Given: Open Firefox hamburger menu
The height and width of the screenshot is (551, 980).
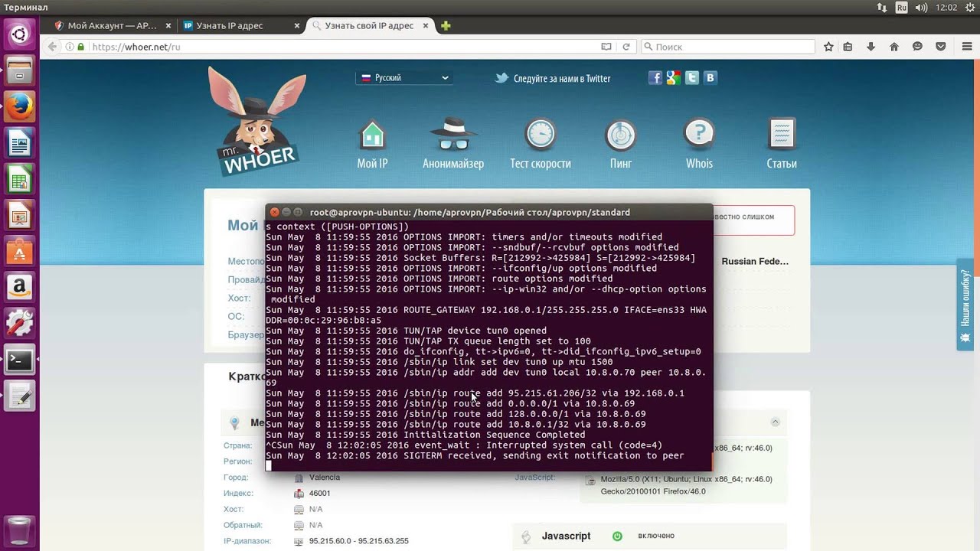Looking at the screenshot, I should [x=968, y=47].
